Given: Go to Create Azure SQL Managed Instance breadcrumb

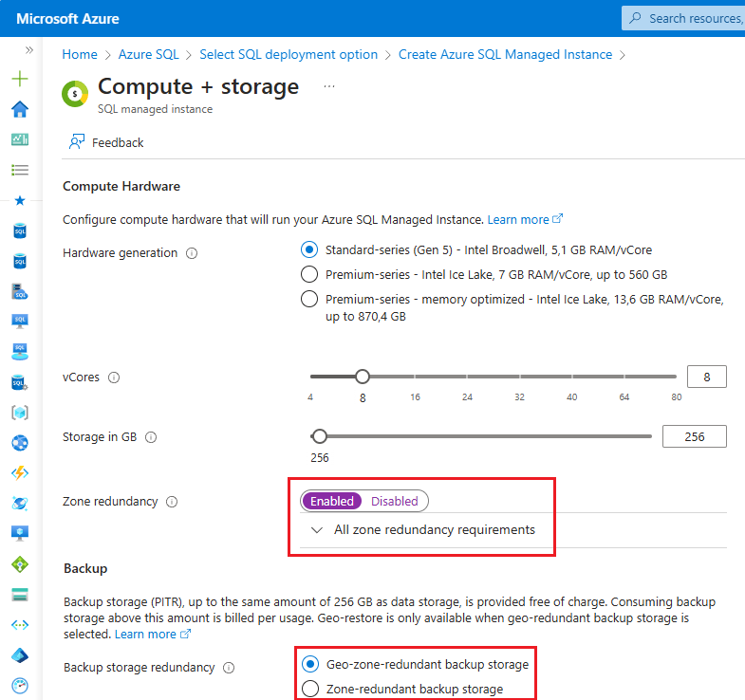Looking at the screenshot, I should click(x=505, y=55).
